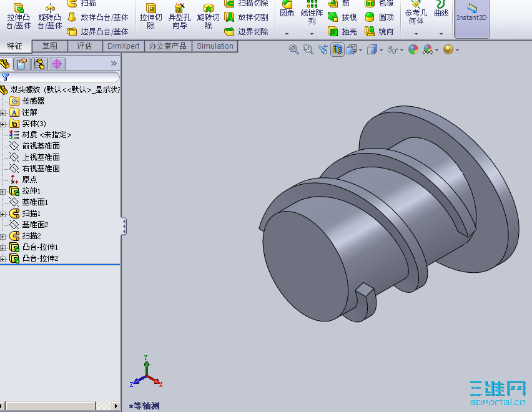This screenshot has width=532, height=412.
Task: Open the View Settings dropdown arrow
Action: (x=457, y=50)
